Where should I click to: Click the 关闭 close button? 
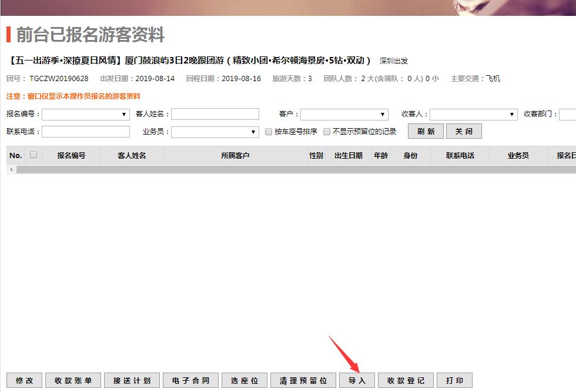(464, 132)
